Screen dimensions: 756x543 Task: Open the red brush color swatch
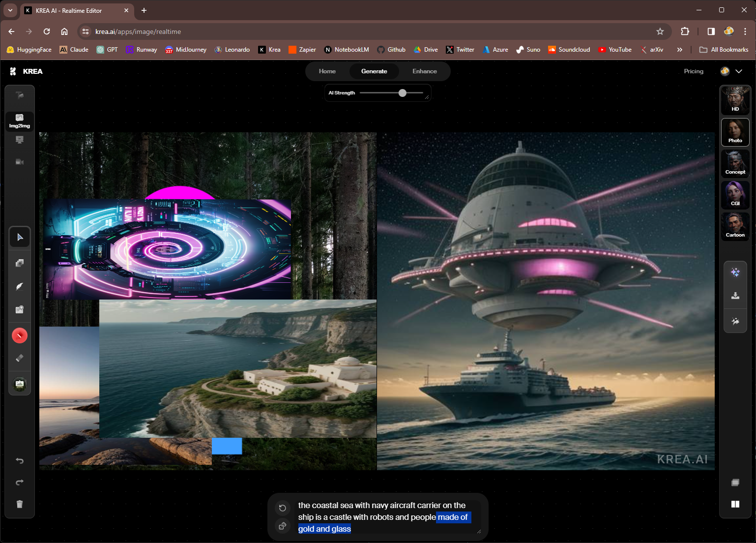pos(20,335)
